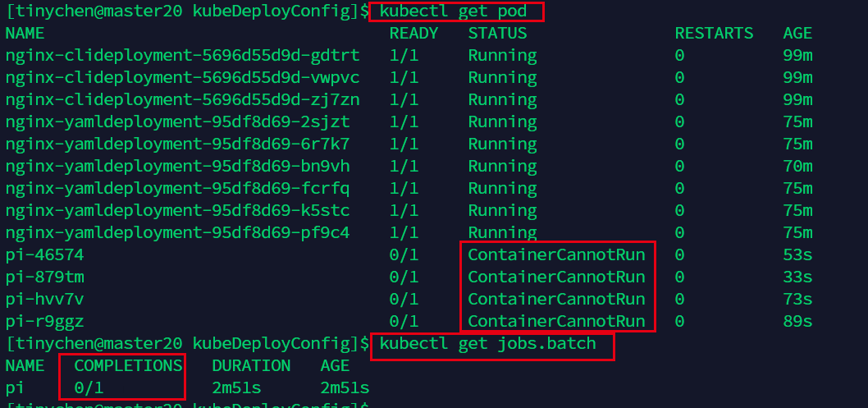This screenshot has width=868, height=408.
Task: Click the STATUS column header
Action: pos(497,34)
